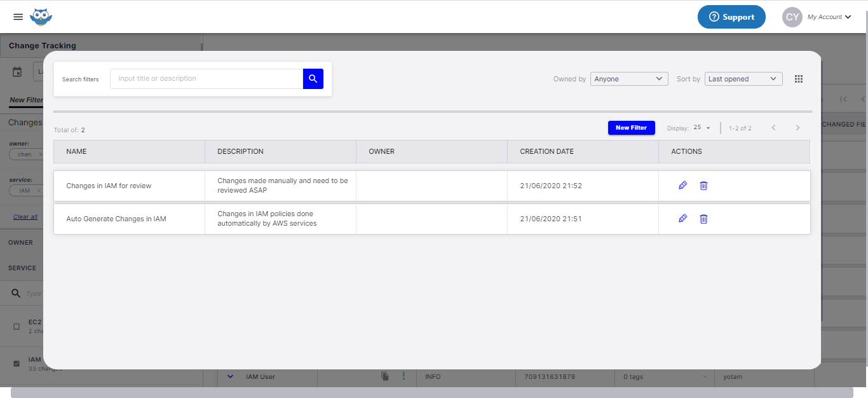
Task: Click the OWNER column header
Action: [431, 151]
